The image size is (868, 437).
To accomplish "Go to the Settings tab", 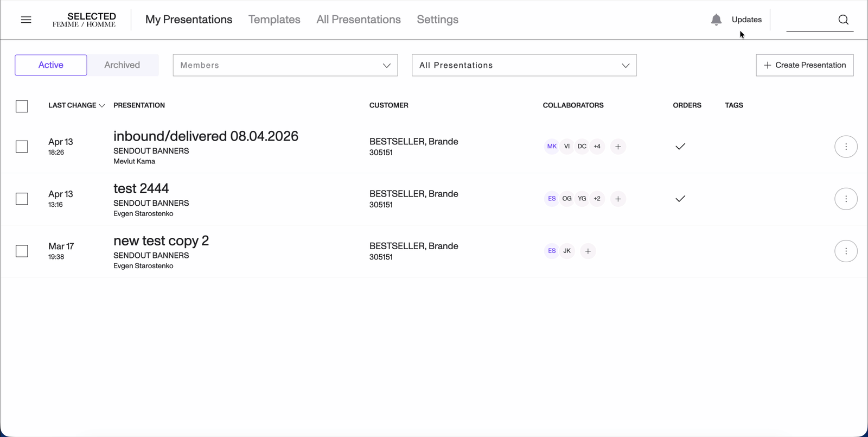I will point(437,20).
